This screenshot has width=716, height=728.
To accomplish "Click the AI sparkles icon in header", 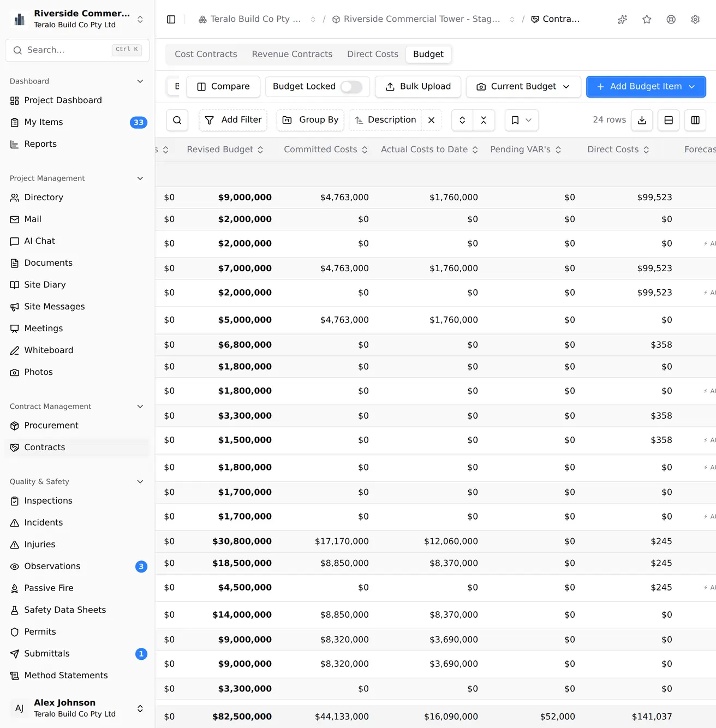I will [x=622, y=19].
